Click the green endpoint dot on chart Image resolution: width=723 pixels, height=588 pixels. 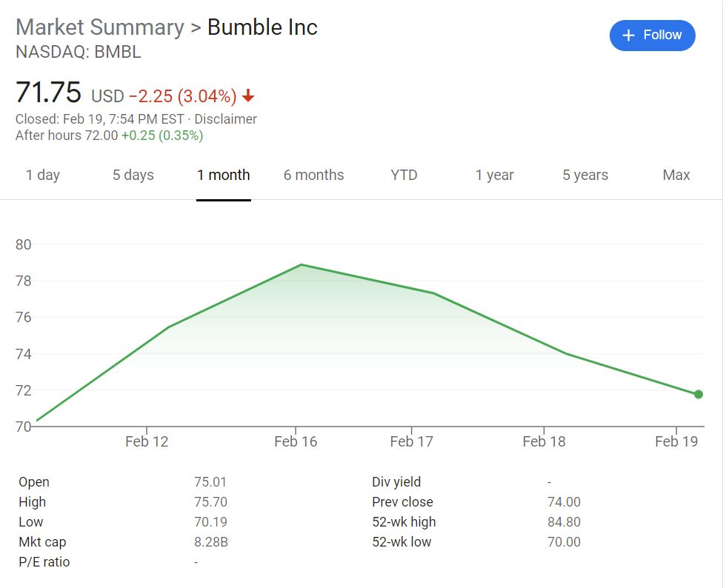tap(698, 394)
